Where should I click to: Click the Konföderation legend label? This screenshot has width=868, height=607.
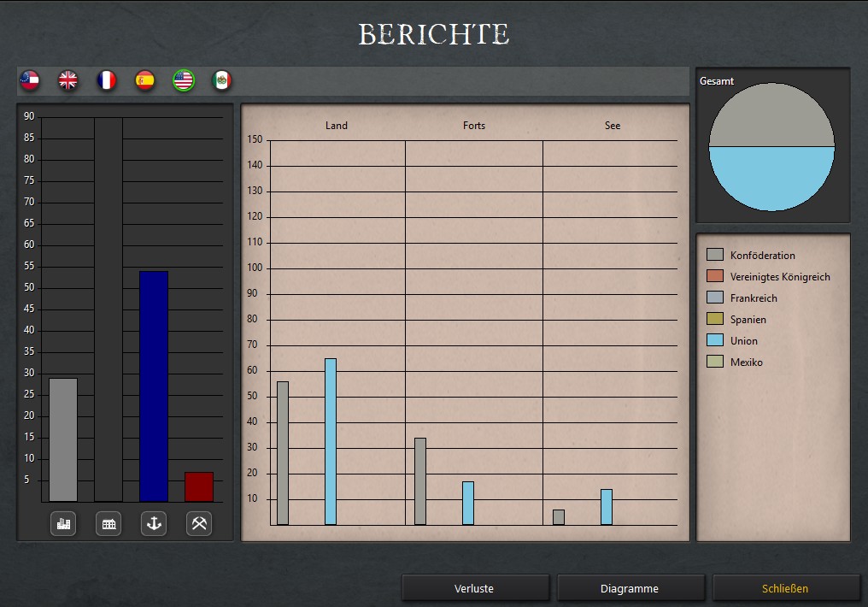(762, 256)
